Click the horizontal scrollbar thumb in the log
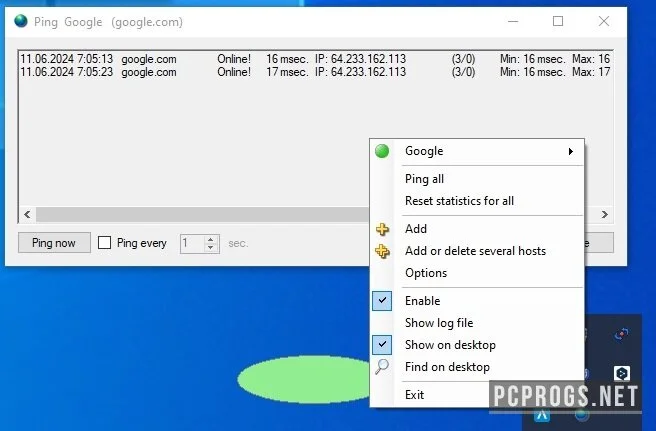The width and height of the screenshot is (656, 431). (x=202, y=215)
